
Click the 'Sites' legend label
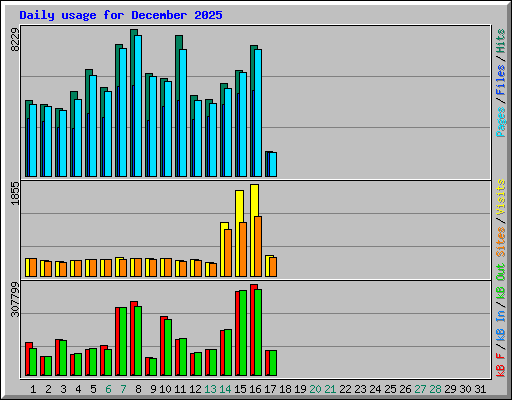pyautogui.click(x=501, y=242)
